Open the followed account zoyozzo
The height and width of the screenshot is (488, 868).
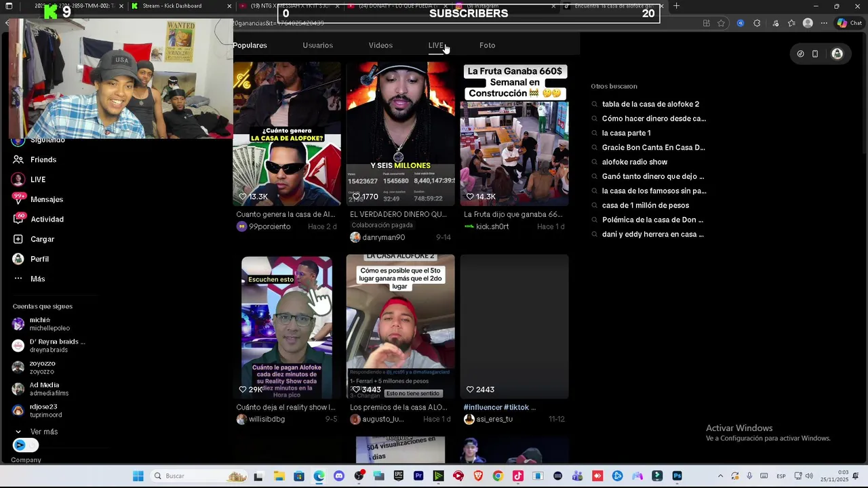(34, 367)
